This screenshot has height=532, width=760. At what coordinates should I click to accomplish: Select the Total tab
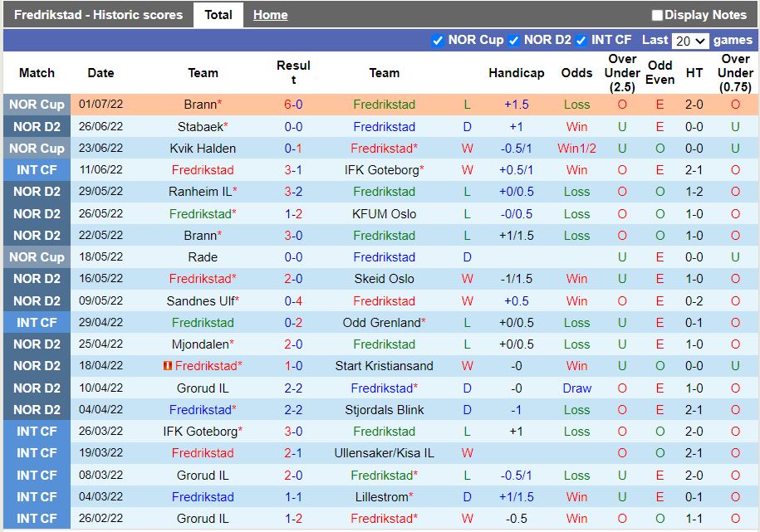218,15
